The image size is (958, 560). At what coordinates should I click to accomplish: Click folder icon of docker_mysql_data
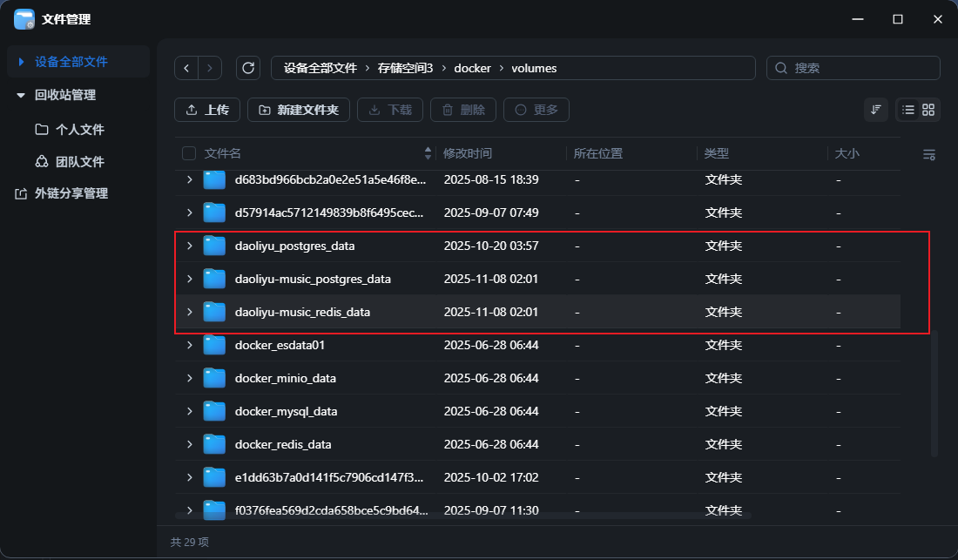point(214,411)
